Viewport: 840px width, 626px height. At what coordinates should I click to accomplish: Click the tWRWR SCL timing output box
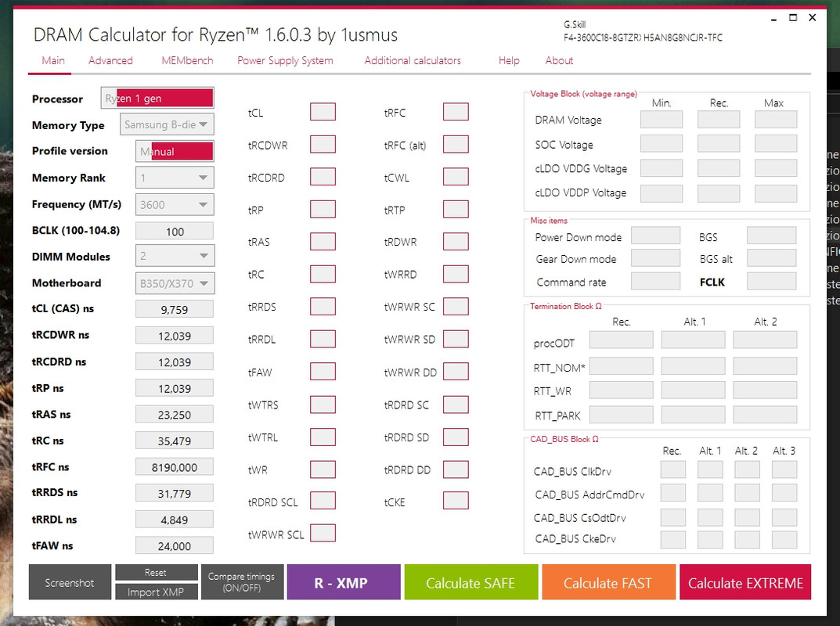(x=323, y=534)
